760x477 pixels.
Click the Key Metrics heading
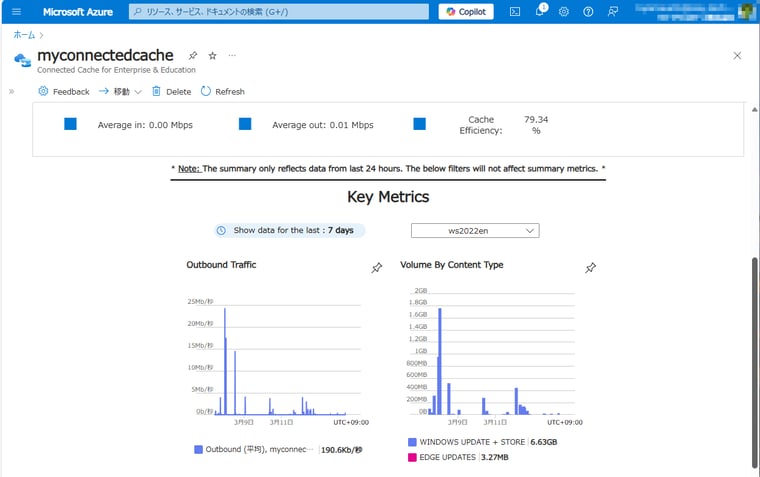pyautogui.click(x=388, y=197)
